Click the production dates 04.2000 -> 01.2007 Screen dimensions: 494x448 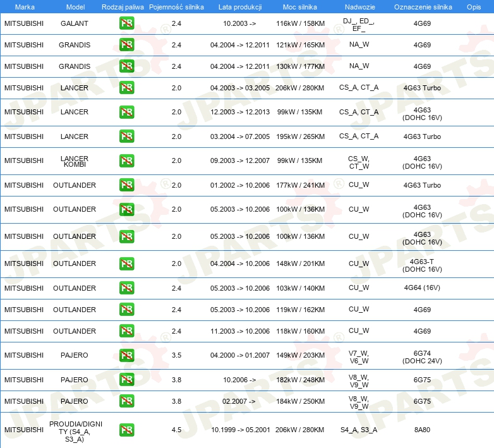click(240, 355)
